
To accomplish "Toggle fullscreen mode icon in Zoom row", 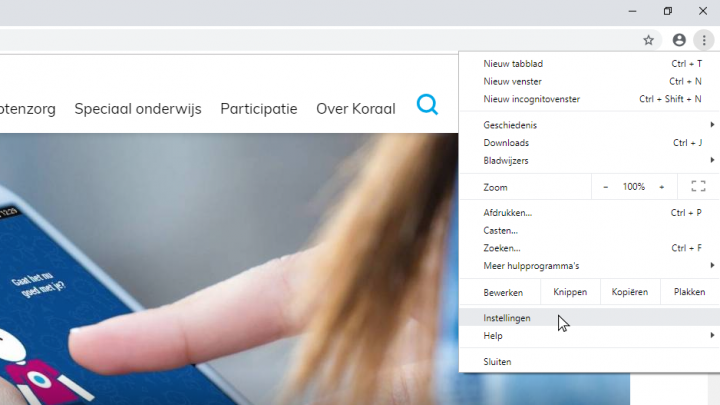I will pyautogui.click(x=698, y=186).
